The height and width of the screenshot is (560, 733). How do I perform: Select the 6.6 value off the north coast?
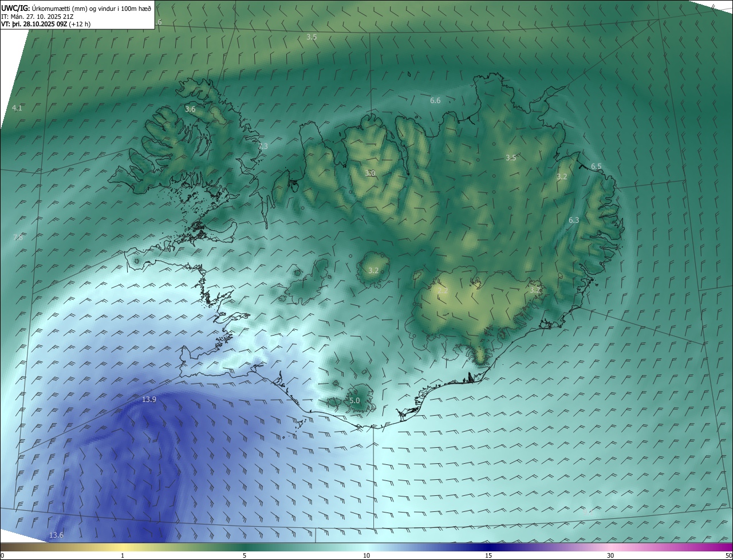[435, 101]
